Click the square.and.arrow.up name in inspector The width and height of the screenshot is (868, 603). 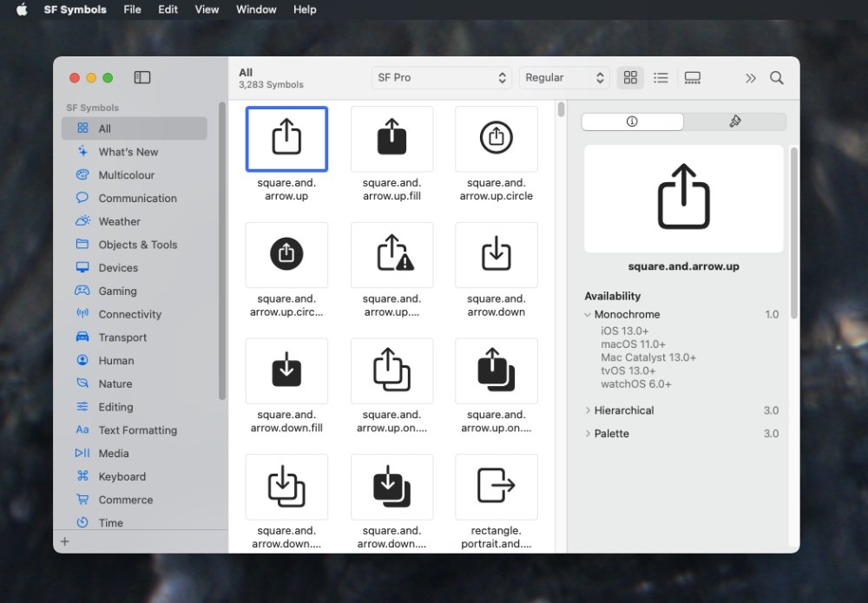(684, 266)
